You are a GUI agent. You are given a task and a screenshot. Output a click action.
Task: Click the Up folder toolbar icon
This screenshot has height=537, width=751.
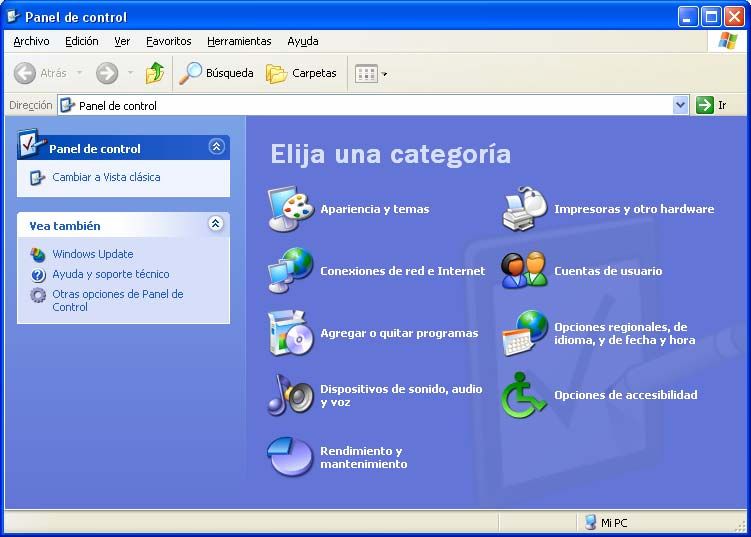point(155,73)
